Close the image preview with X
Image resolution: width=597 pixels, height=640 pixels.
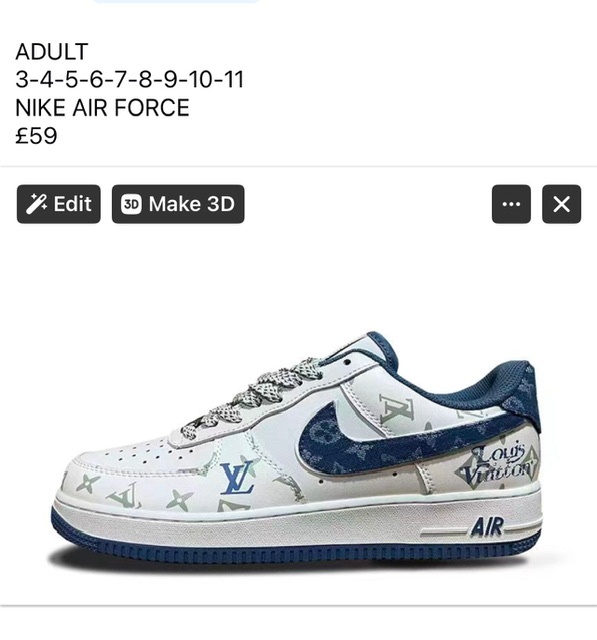(x=561, y=204)
